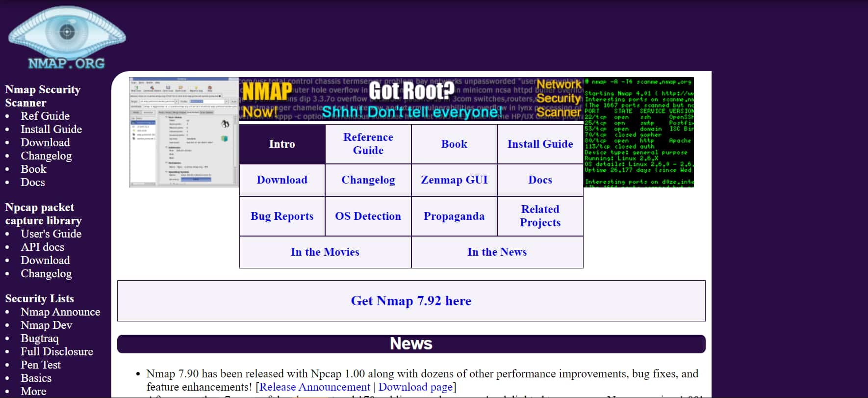Open Nmap Announce list
The height and width of the screenshot is (398, 868).
pyautogui.click(x=60, y=312)
